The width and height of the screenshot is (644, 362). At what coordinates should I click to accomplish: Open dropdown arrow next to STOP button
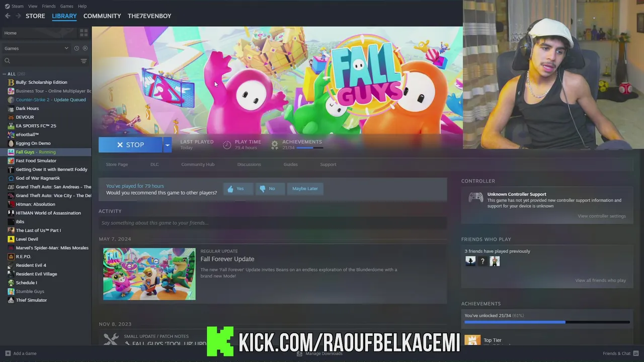(167, 145)
